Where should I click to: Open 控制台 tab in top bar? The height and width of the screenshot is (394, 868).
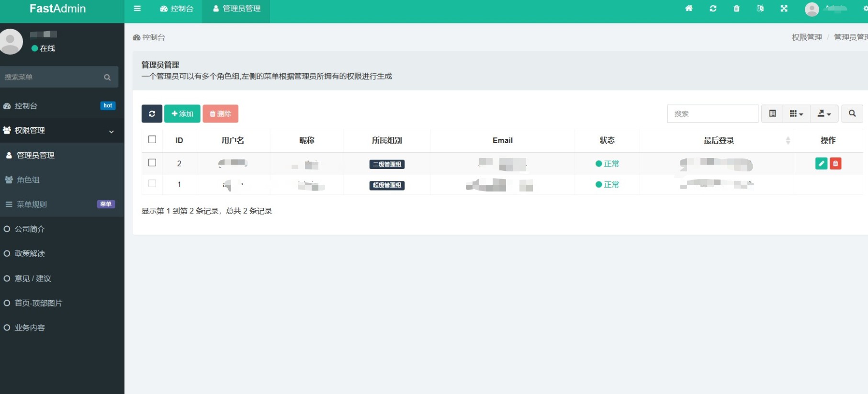click(177, 9)
